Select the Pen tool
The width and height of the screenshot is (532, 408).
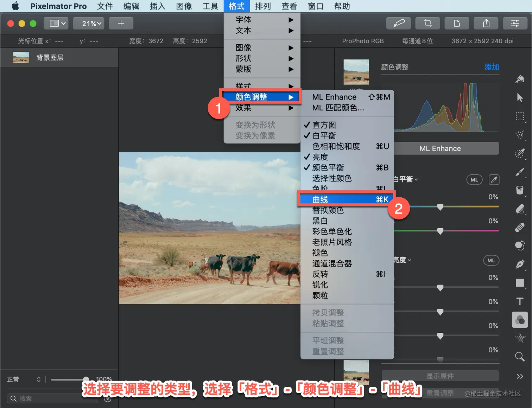pyautogui.click(x=520, y=264)
